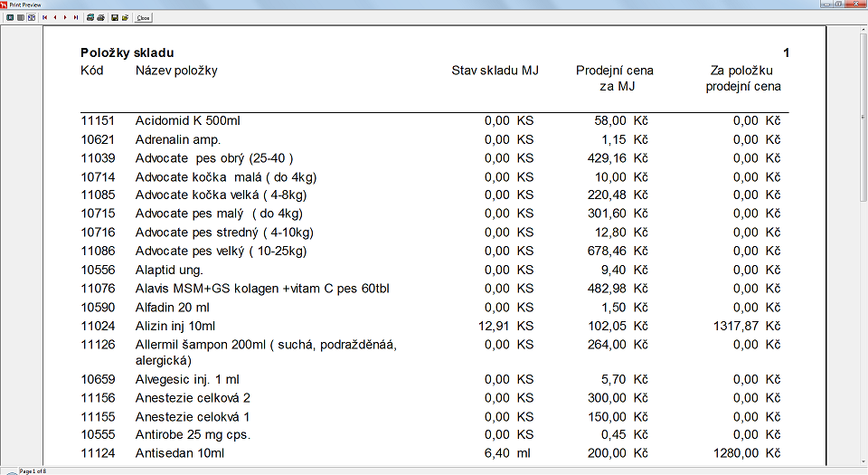Go to the next page with red right arrow
This screenshot has width=868, height=475.
(65, 18)
